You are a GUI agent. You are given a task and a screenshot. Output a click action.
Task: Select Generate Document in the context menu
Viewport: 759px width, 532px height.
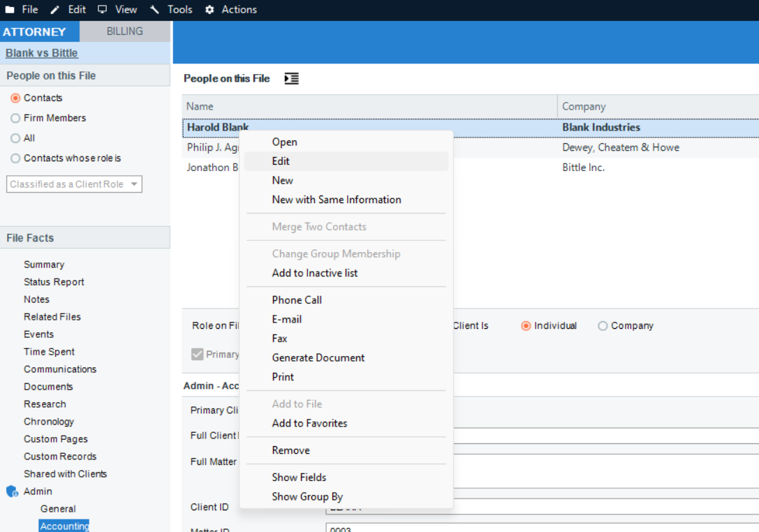pyautogui.click(x=318, y=357)
